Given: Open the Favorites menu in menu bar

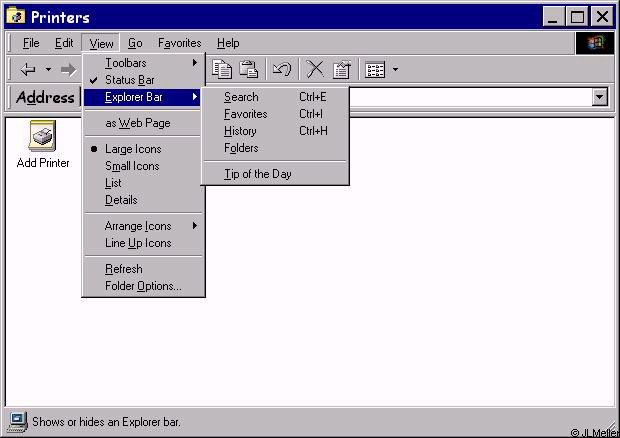Looking at the screenshot, I should 180,43.
